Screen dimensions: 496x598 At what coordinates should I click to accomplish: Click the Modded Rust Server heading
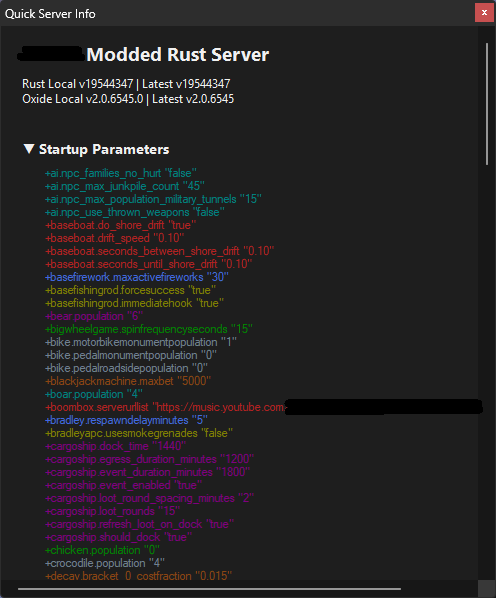click(x=178, y=55)
